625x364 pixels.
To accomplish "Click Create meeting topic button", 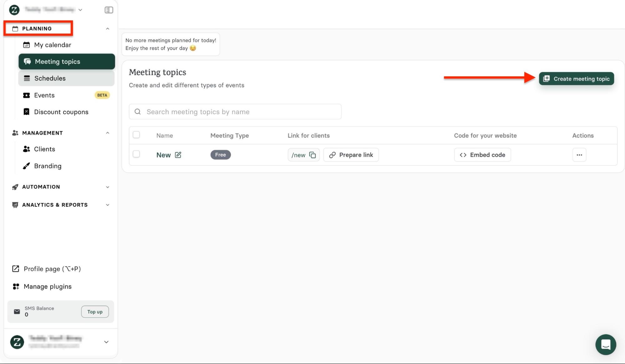I will pos(576,79).
